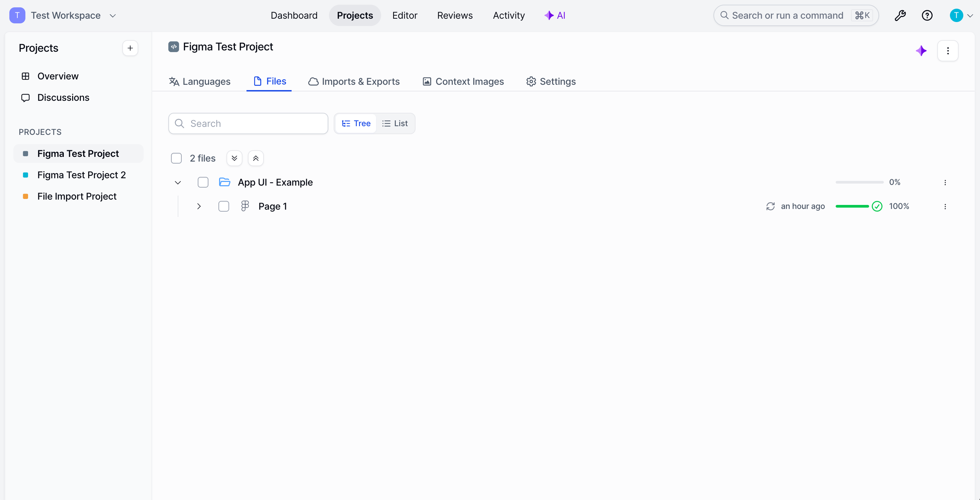Image resolution: width=980 pixels, height=500 pixels.
Task: Open the Reviews section
Action: pos(455,16)
